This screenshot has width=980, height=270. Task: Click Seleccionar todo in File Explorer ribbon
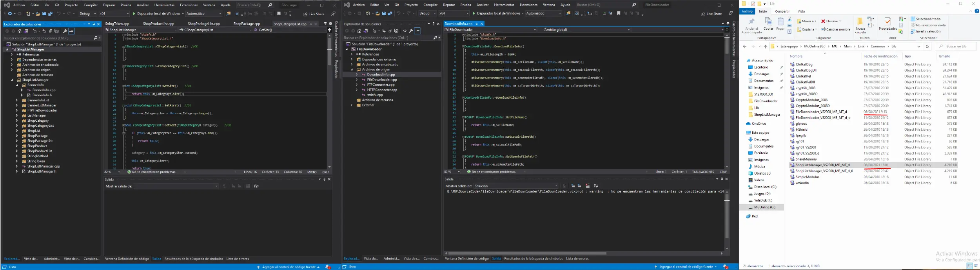coord(925,19)
